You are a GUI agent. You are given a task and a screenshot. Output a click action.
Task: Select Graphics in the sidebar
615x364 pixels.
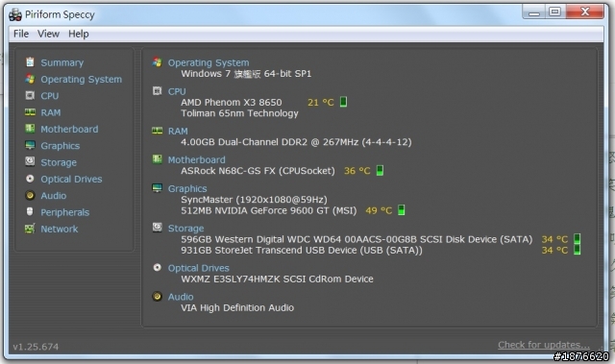pos(60,146)
